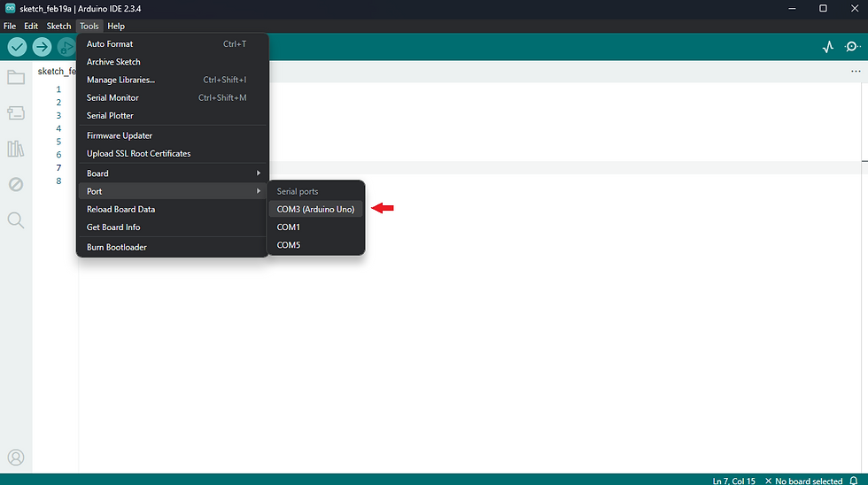Select the COM5 serial port
Viewport: 868px width, 485px height.
click(315, 244)
